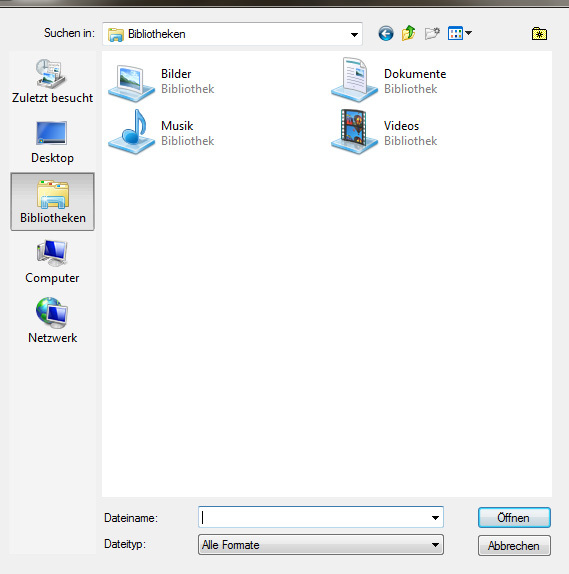This screenshot has height=574, width=569.
Task: Select Desktop in the places bar
Action: coord(52,142)
